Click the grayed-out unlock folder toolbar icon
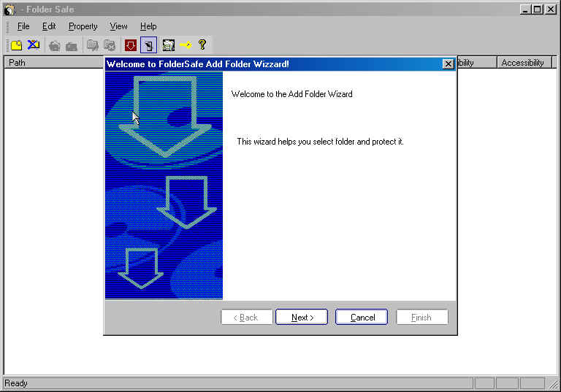The height and width of the screenshot is (392, 561). tap(72, 45)
